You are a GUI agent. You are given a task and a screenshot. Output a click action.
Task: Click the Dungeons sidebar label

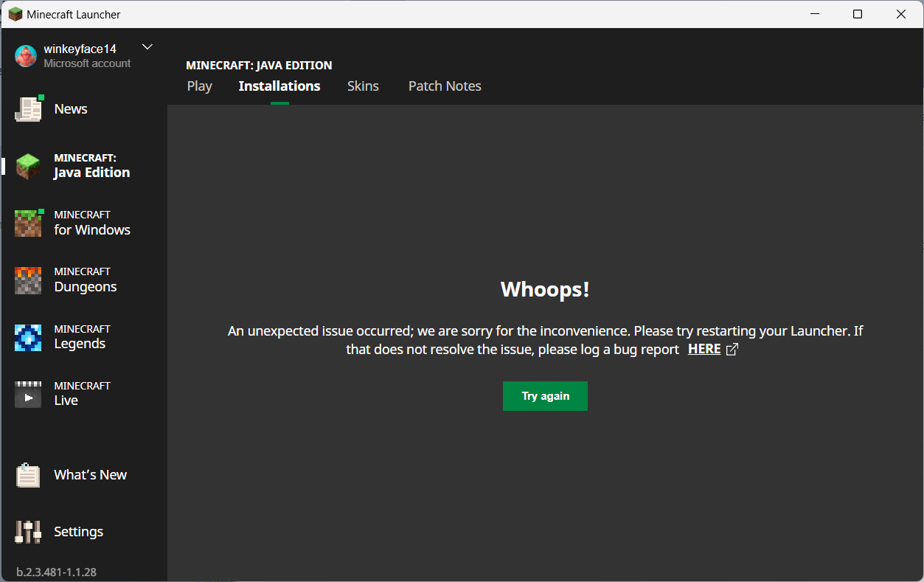[x=86, y=280]
